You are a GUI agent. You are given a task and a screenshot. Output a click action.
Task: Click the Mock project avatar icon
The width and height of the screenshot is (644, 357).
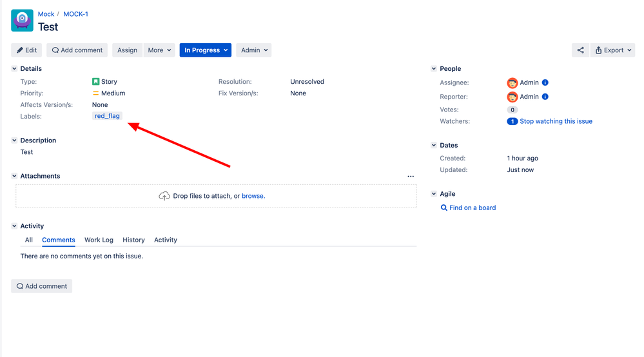click(x=22, y=21)
